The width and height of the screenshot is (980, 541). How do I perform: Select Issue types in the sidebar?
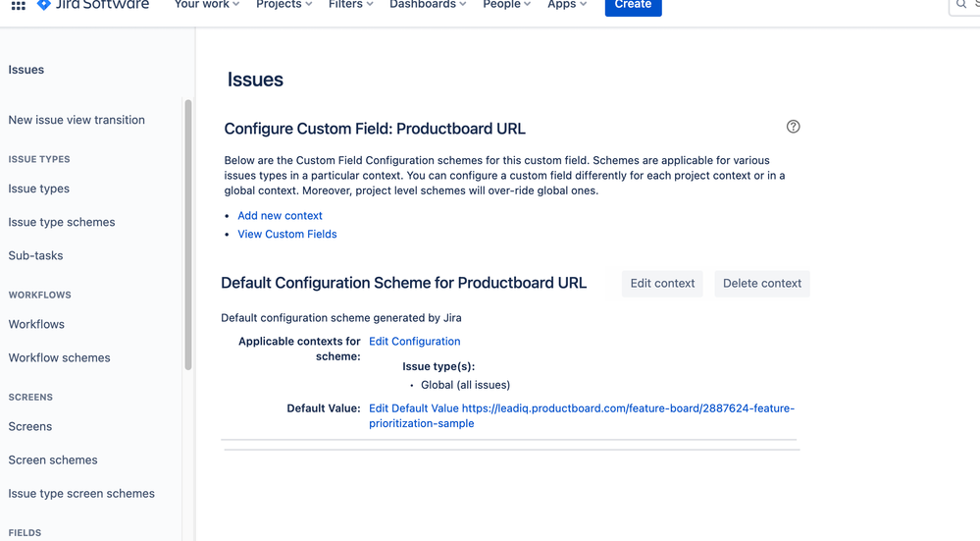pos(39,189)
